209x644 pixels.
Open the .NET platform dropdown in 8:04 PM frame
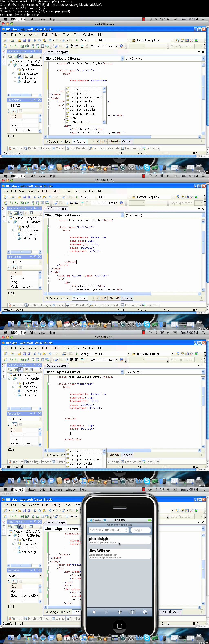click(x=129, y=197)
